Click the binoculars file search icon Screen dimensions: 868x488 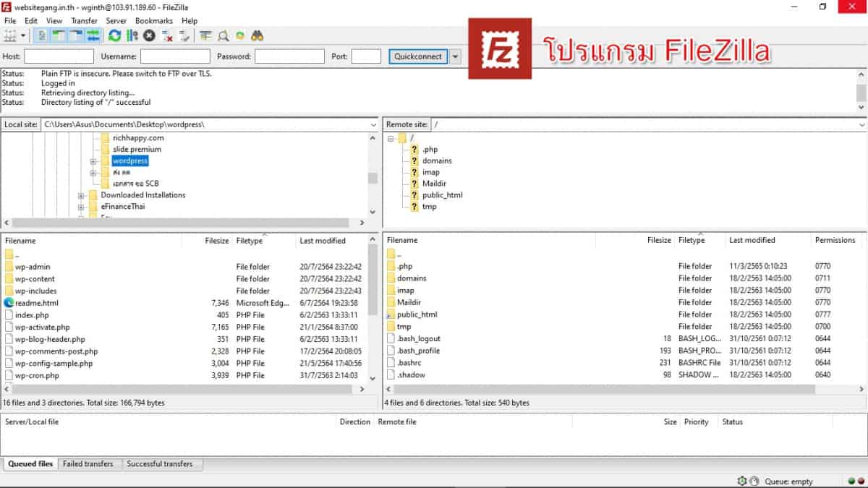click(x=258, y=35)
